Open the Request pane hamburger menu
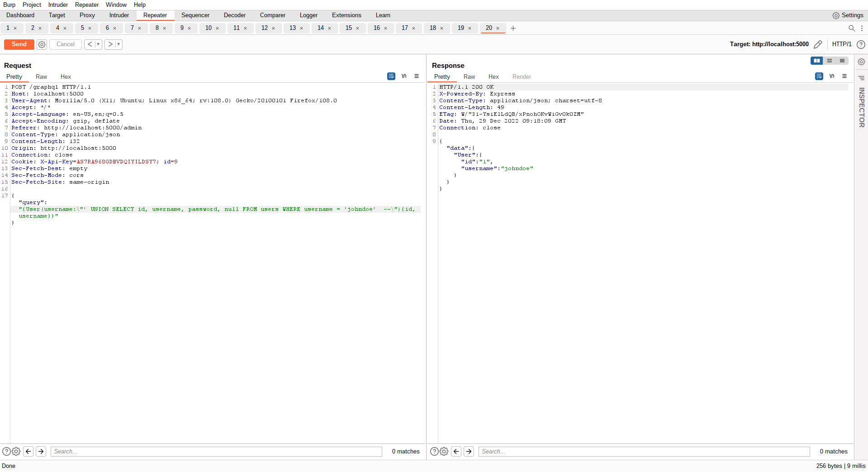 tap(417, 76)
